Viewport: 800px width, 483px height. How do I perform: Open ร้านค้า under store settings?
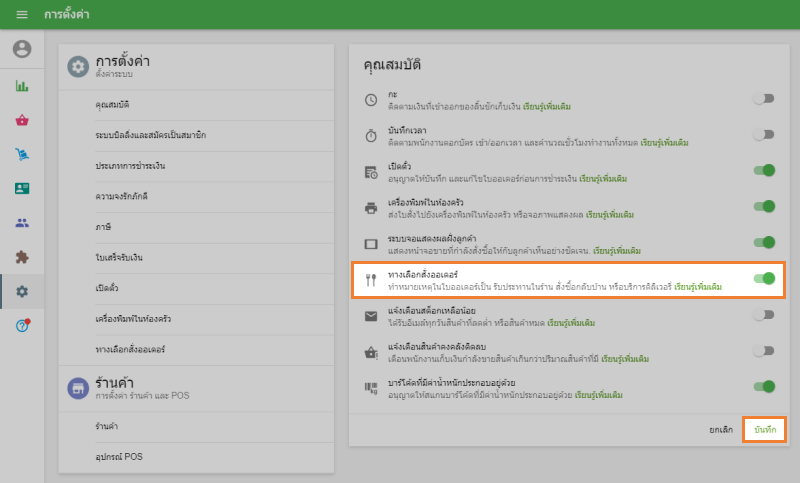[x=107, y=426]
